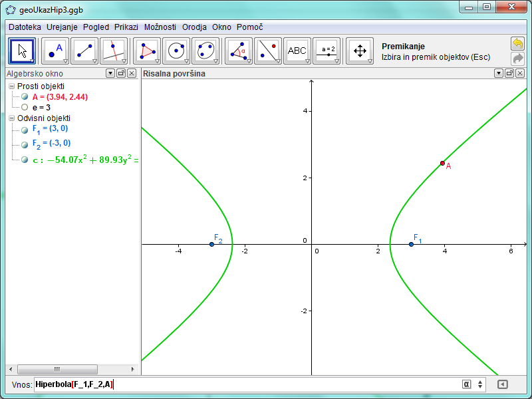Choose the Line through two points tool

[x=84, y=51]
